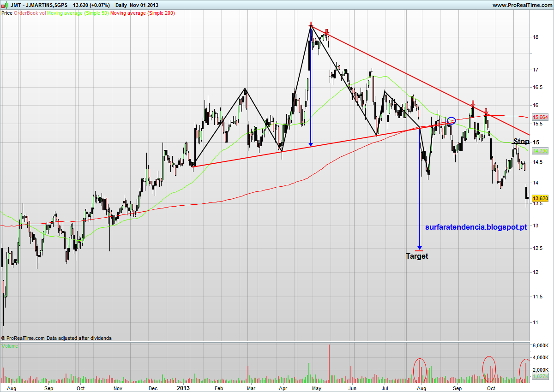The image size is (554, 392).
Task: Click the candlestick icon beside JMT ticker
Action: tap(5, 5)
